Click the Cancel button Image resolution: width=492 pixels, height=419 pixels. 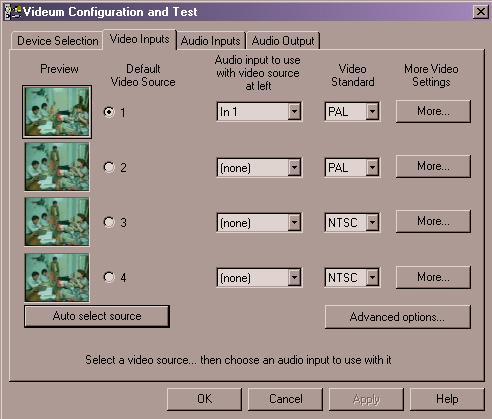285,399
